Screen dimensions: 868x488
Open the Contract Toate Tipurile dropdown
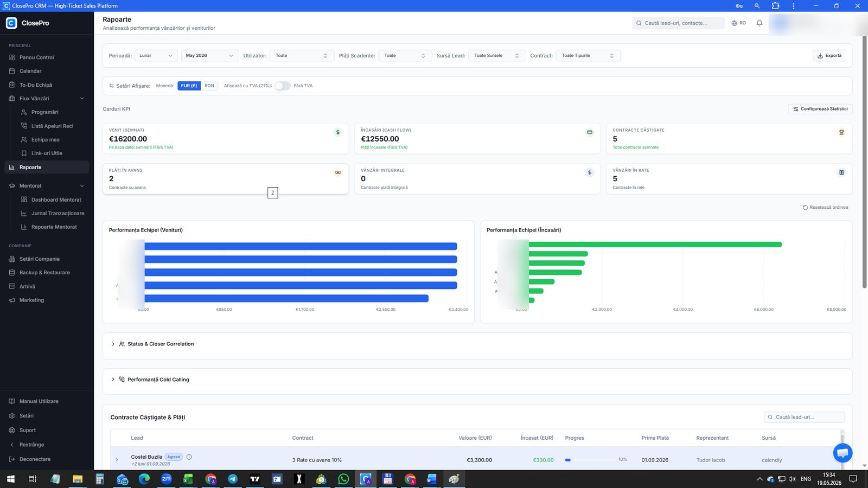click(x=588, y=55)
